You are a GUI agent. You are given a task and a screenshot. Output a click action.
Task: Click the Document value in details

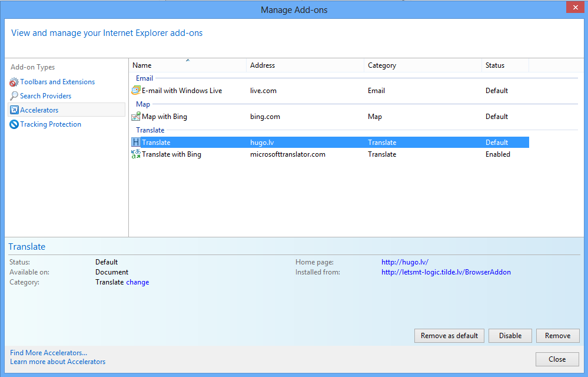[112, 272]
